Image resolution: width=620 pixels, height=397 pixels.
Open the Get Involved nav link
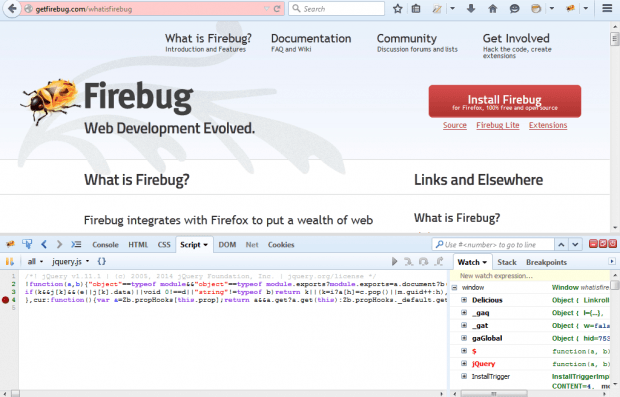coord(516,38)
